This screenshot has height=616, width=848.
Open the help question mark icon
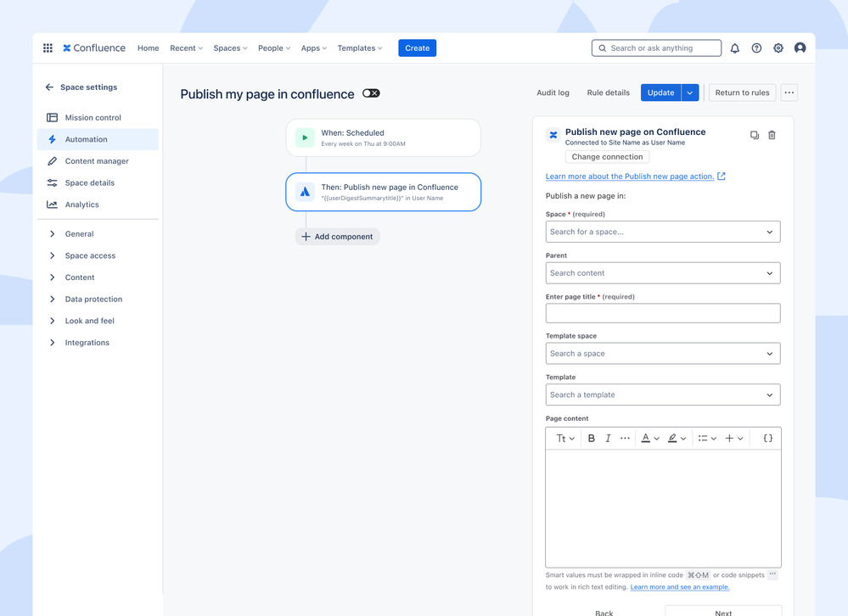(756, 48)
